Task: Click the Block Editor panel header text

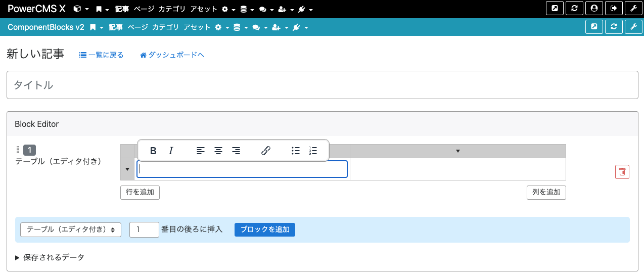Action: click(37, 124)
